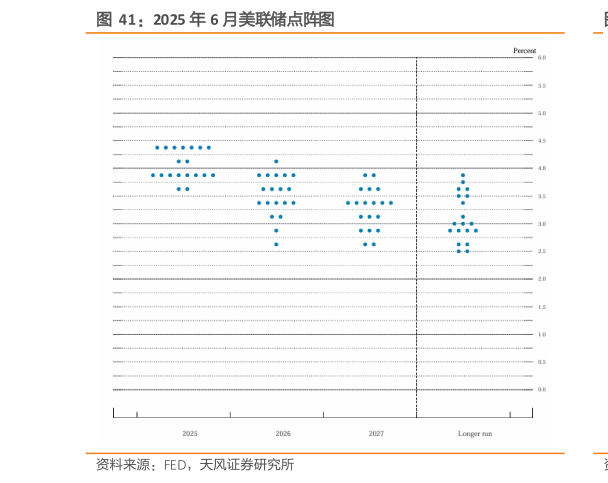Click the 5.0 y-axis tick label

coord(541,113)
